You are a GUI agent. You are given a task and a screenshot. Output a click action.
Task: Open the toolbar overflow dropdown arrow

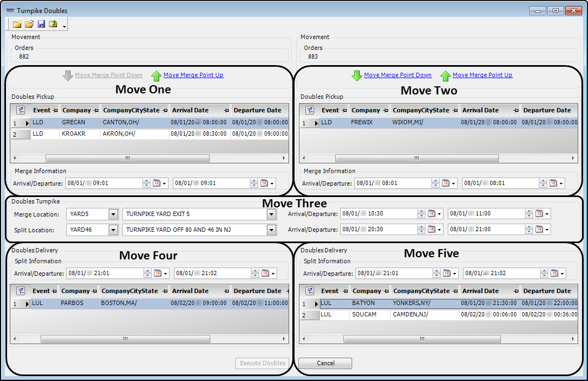click(x=65, y=27)
